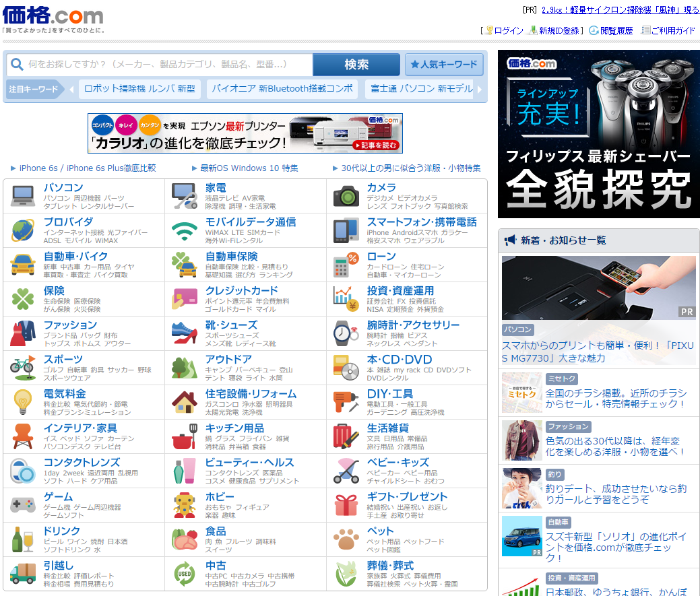Open iPhone 6s / 6s Plus徹底比較 link
Screen dimensions: 700x596
88,168
